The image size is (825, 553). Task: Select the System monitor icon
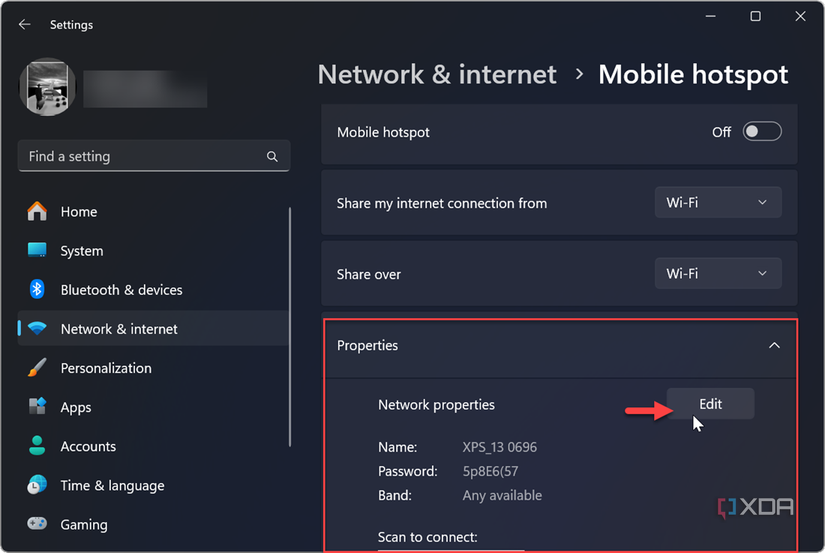click(x=37, y=250)
